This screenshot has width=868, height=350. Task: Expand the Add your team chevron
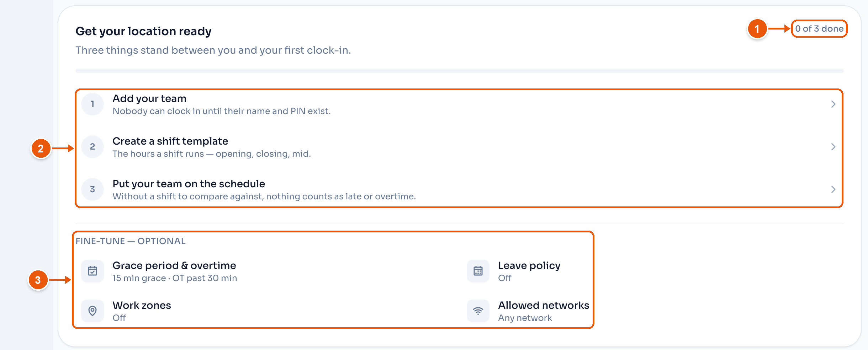point(833,104)
